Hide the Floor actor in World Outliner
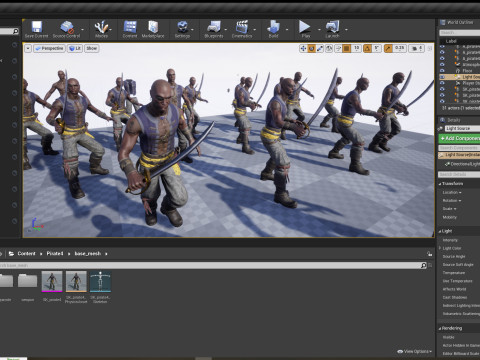Viewport: 480px width, 360px height. click(x=442, y=71)
